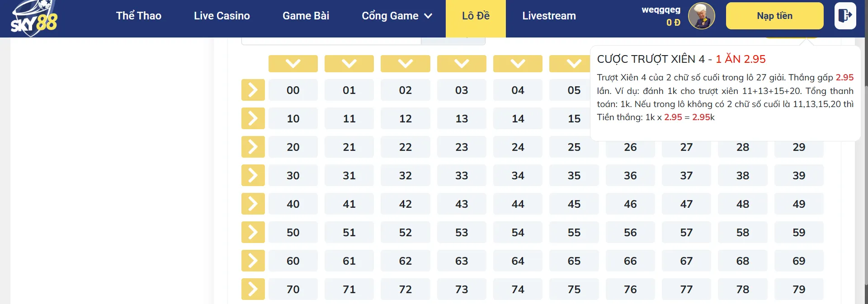
Task: Select the entire row starting with 40
Action: click(x=253, y=204)
